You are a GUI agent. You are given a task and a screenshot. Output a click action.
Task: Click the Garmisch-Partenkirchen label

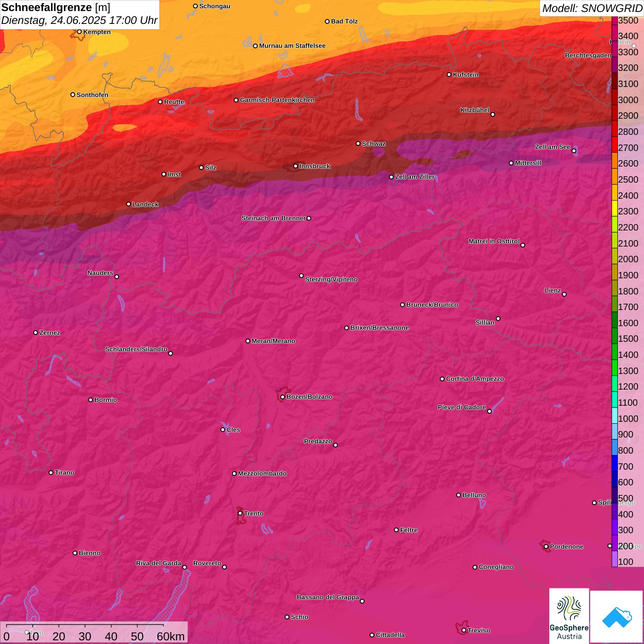pos(277,100)
